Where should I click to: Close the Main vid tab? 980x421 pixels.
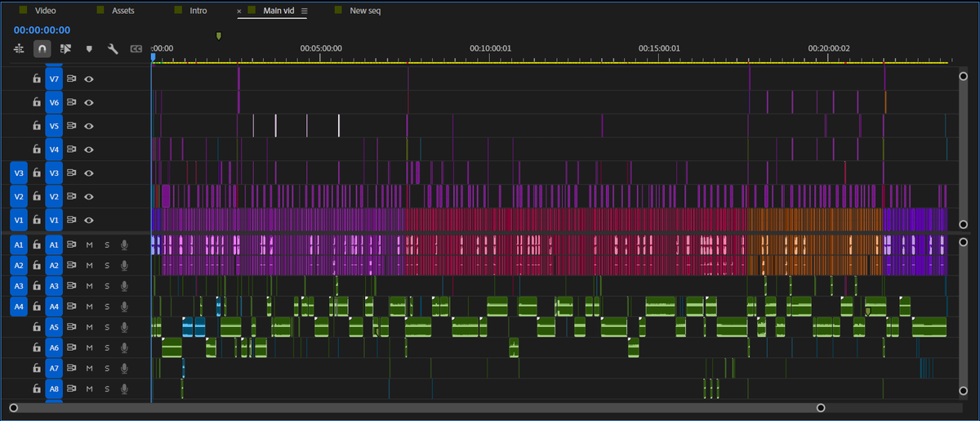point(239,11)
